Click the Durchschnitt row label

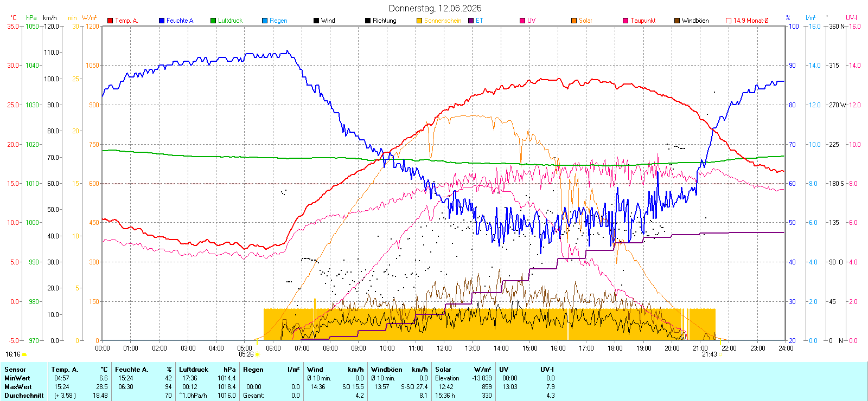point(24,396)
